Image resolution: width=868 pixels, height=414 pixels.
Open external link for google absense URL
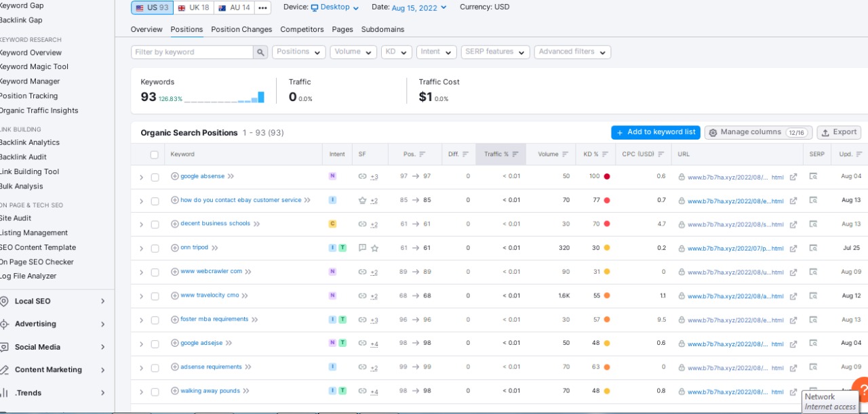tap(793, 178)
